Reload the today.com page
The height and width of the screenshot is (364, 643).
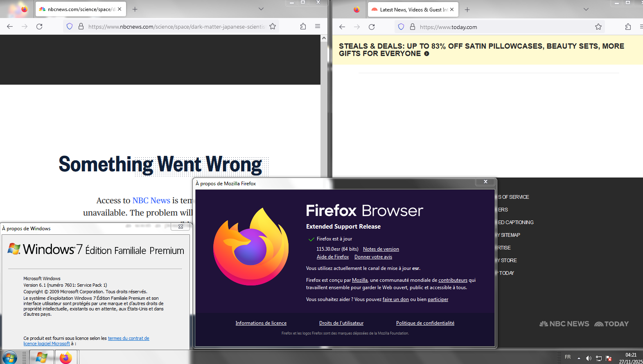point(372,27)
